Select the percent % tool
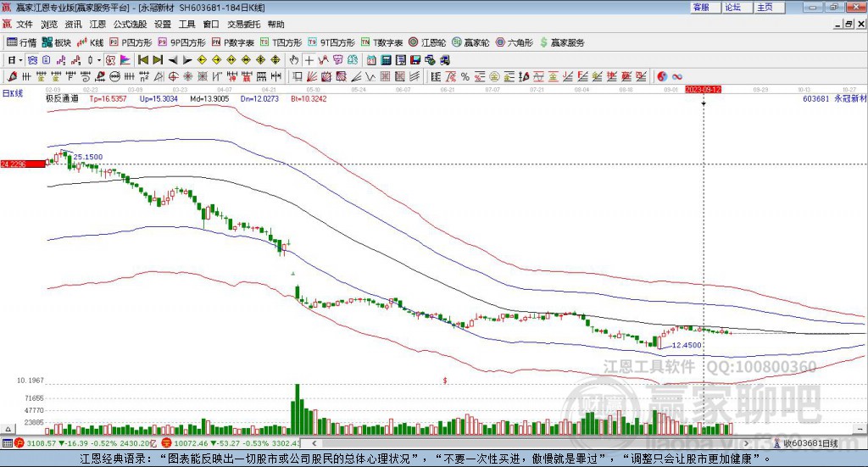The image size is (868, 467). pos(465,77)
